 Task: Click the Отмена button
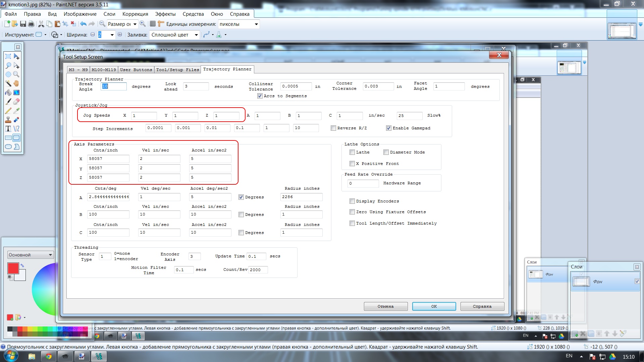385,306
